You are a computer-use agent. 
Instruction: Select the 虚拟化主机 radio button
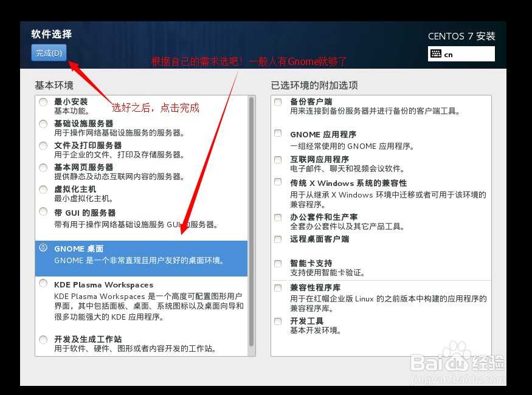(x=43, y=190)
